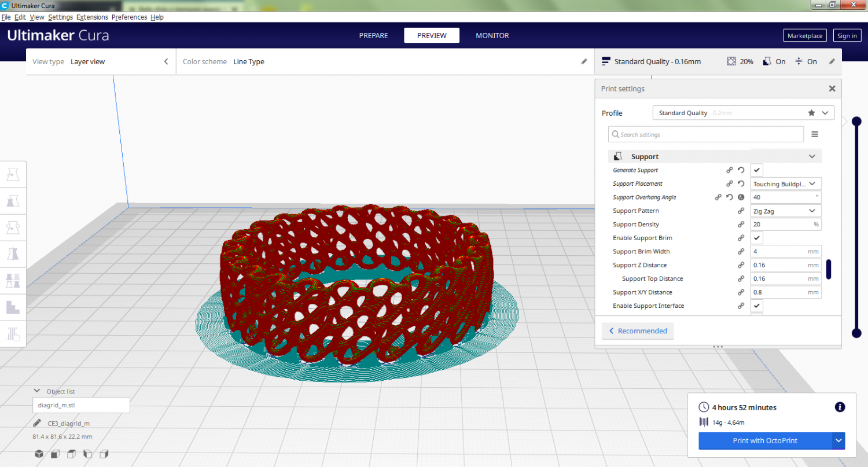Image resolution: width=868 pixels, height=467 pixels.
Task: Click the pencil icon beside CE3_diagrid_m
Action: tap(37, 423)
